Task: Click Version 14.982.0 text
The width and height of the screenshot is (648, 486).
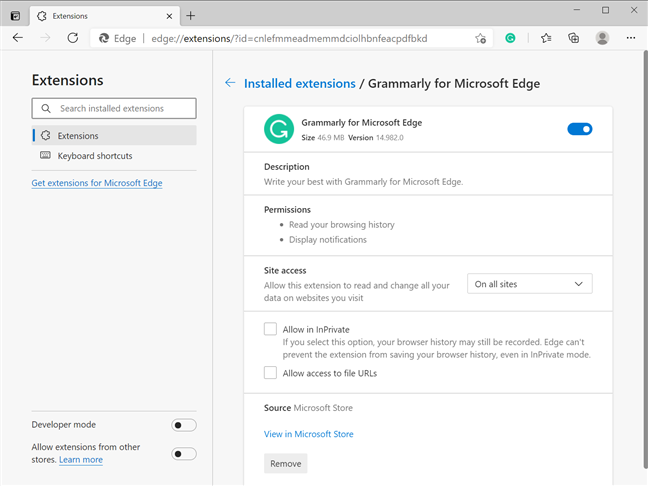Action: (376, 138)
